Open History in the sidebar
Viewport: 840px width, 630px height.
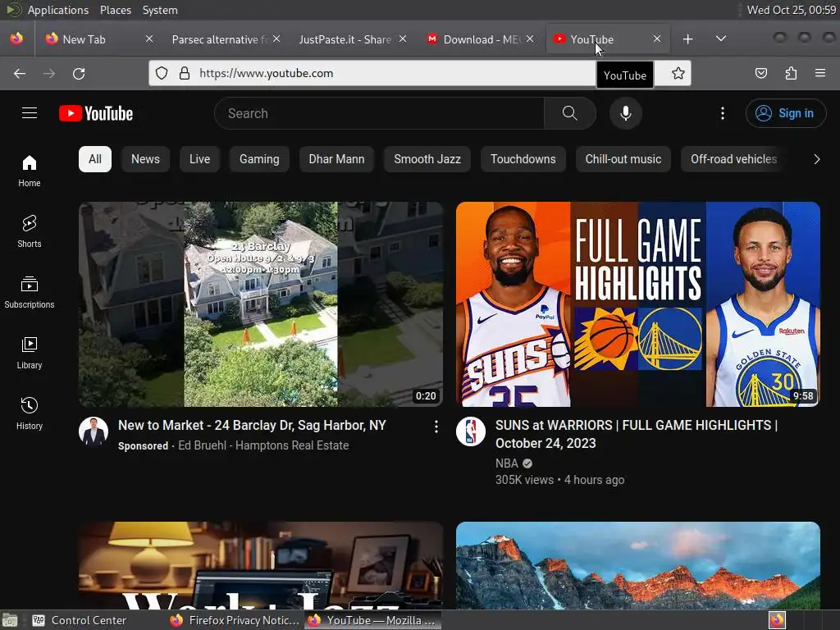point(29,414)
